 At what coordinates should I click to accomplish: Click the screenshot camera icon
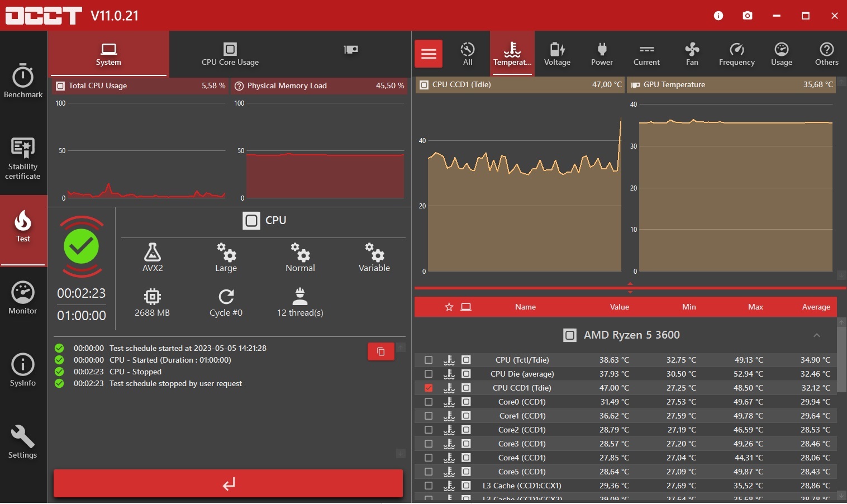[x=748, y=16]
